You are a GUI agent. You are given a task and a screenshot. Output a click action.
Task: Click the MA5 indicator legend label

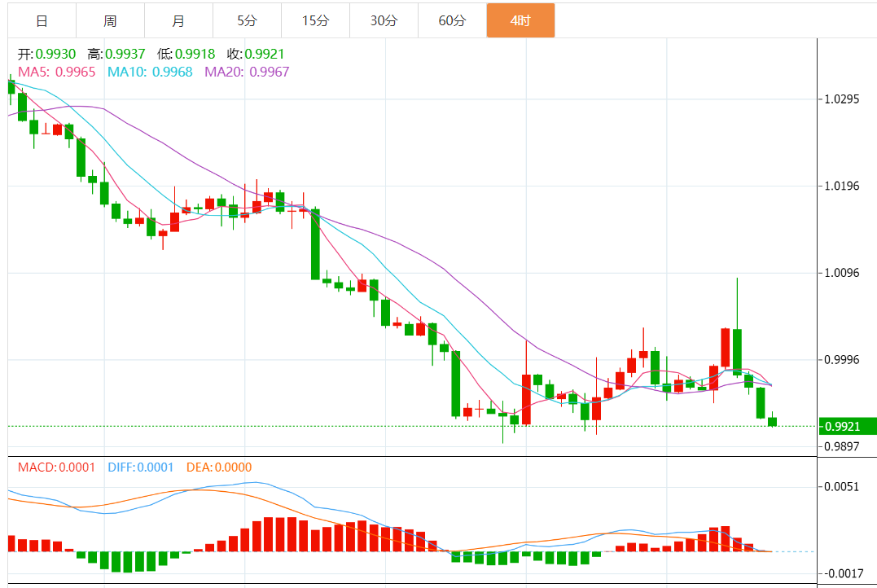click(x=56, y=72)
